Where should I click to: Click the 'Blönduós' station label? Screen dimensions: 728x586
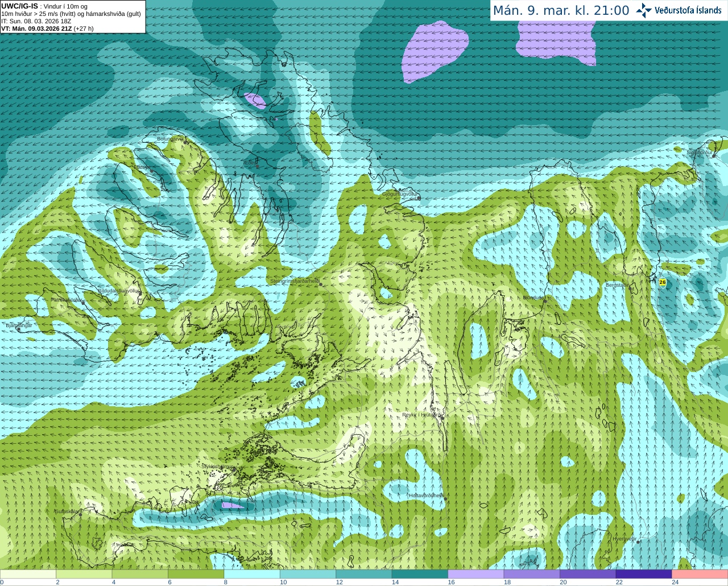pos(533,298)
